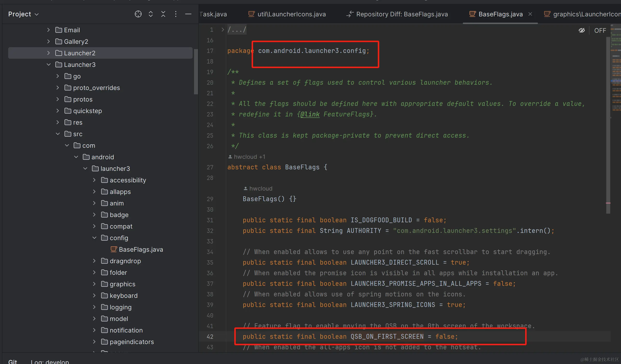Image resolution: width=621 pixels, height=364 pixels.
Task: Click the hwcloud +1 author inlay hint
Action: [x=247, y=157]
